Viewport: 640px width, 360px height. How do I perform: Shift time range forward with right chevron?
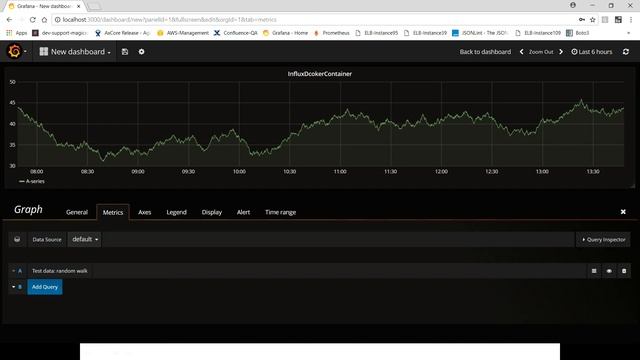click(x=561, y=52)
